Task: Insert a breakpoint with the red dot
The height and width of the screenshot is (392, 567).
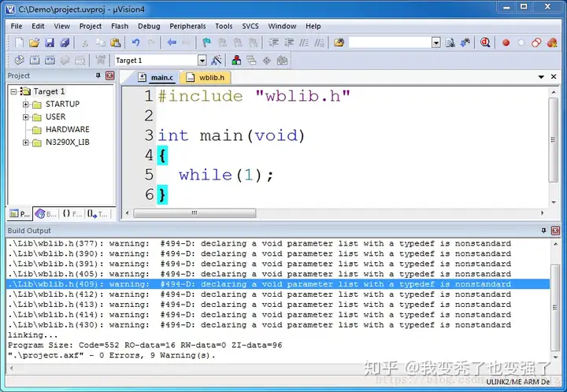Action: click(x=506, y=43)
